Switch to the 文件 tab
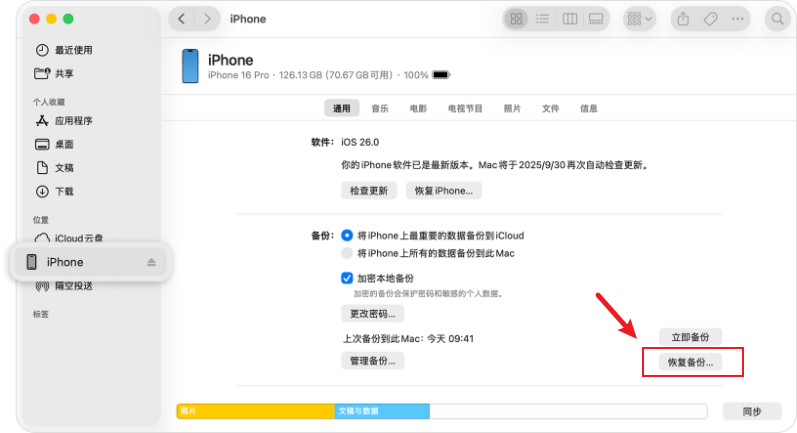The image size is (797, 433). pos(550,108)
